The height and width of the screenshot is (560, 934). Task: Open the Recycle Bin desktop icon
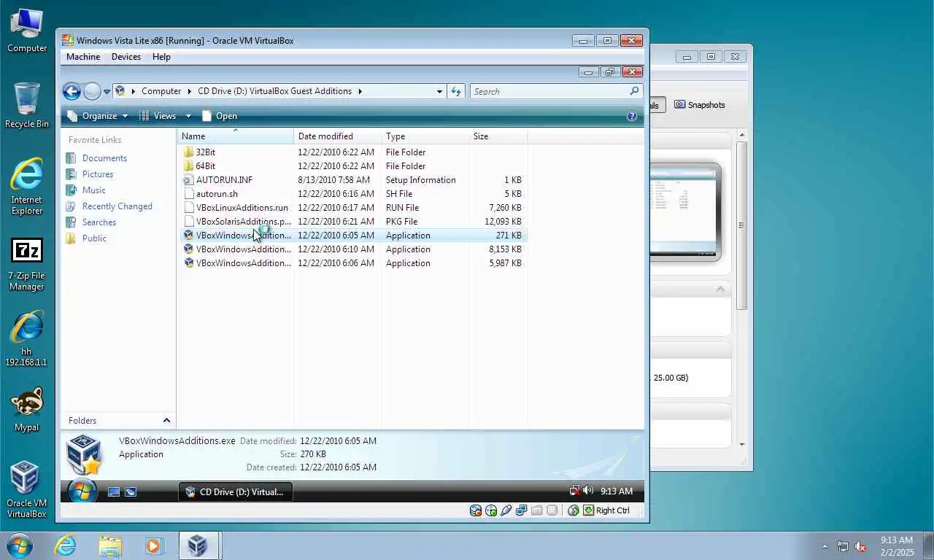(x=27, y=106)
